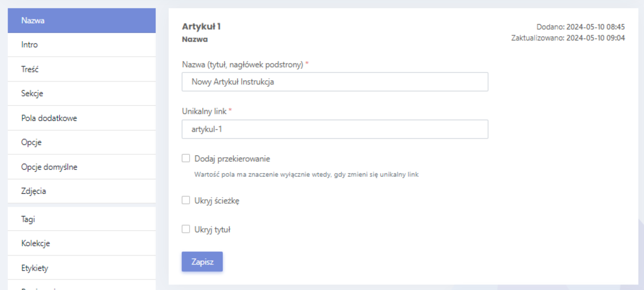The height and width of the screenshot is (290, 644).
Task: Click into the Unikalny link field
Action: pos(335,129)
